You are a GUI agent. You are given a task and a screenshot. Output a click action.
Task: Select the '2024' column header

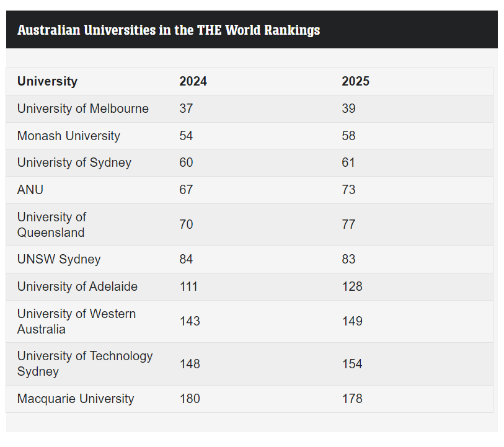click(193, 81)
